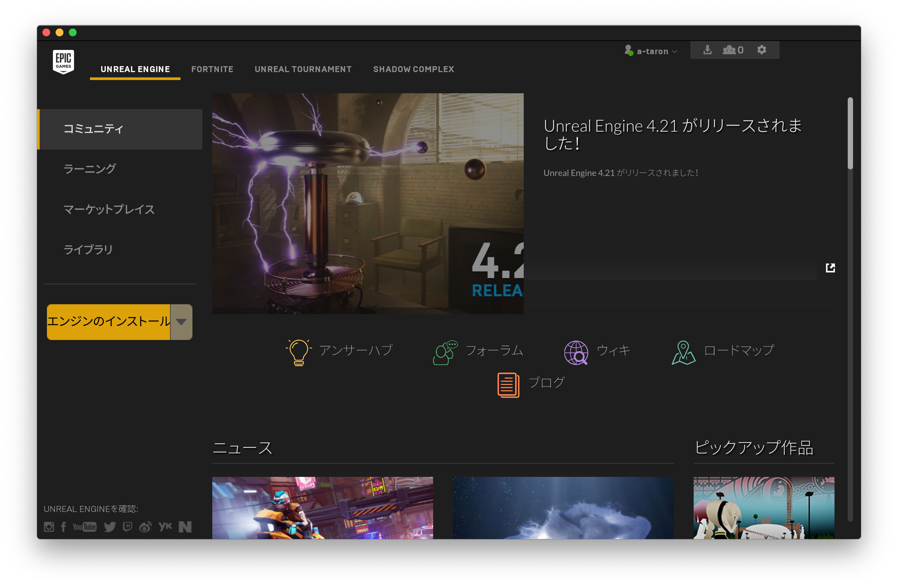The height and width of the screenshot is (588, 898).
Task: Expand the engine install dropdown arrow
Action: tap(181, 321)
